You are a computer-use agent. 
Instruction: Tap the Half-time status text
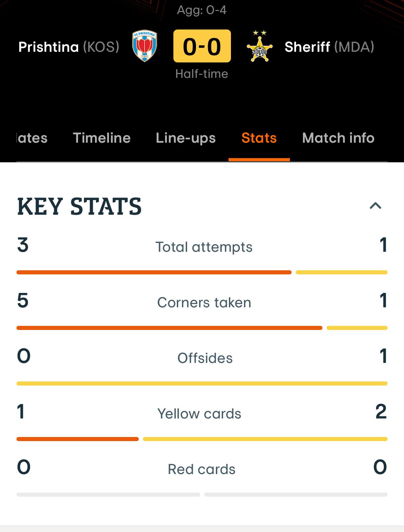pos(202,74)
